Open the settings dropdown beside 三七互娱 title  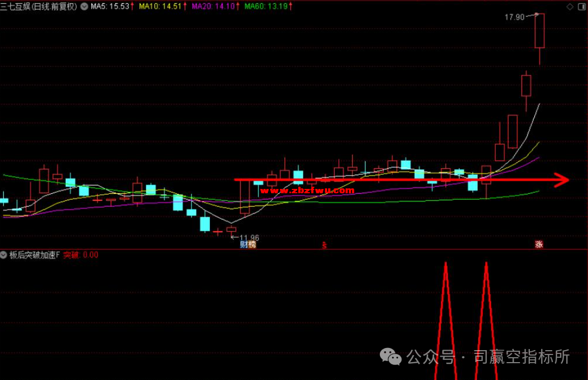pyautogui.click(x=84, y=7)
